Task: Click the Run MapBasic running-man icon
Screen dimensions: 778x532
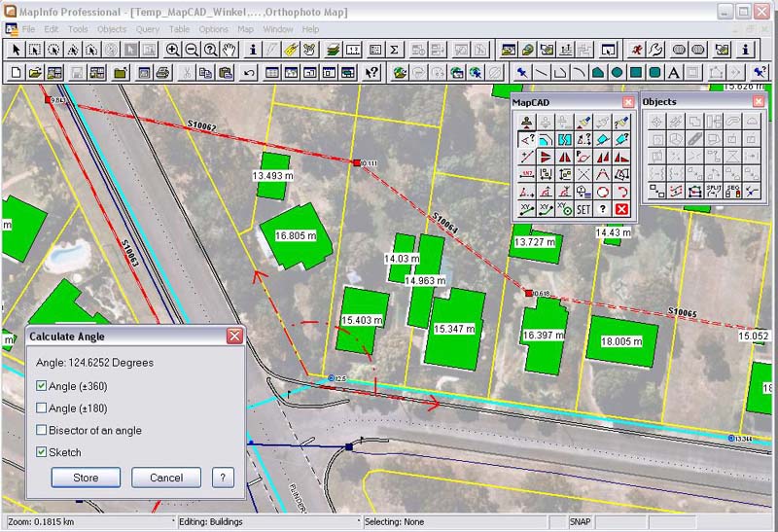Action: click(637, 50)
